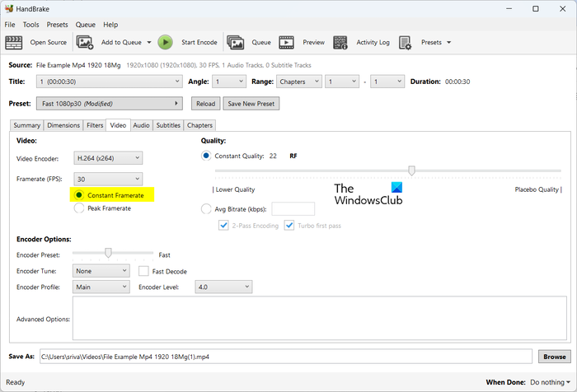Switch to the Filters tab
Screen dimensions: 577x392
95,125
